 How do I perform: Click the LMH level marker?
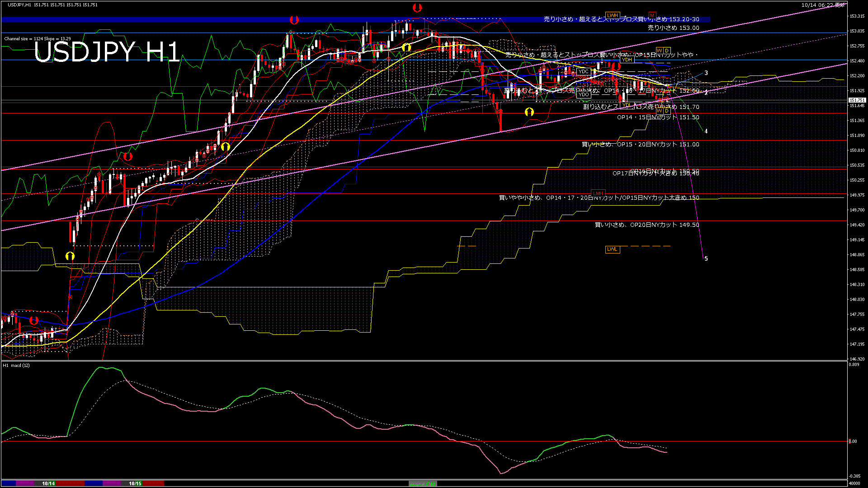[x=598, y=193]
